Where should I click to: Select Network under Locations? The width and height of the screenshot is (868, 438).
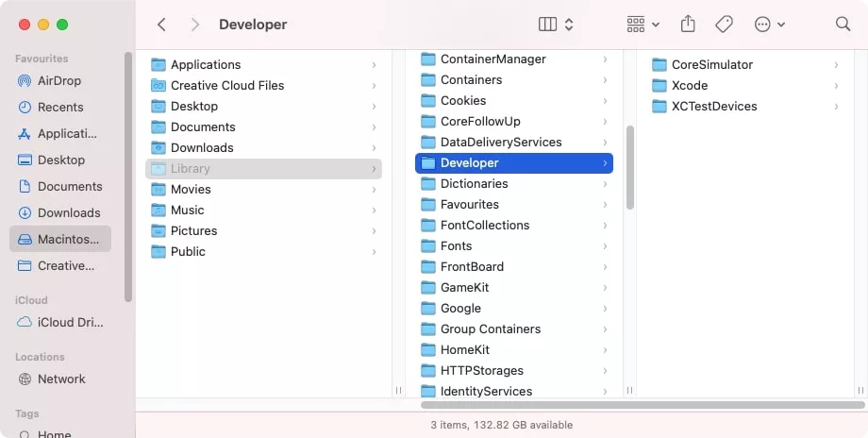61,379
